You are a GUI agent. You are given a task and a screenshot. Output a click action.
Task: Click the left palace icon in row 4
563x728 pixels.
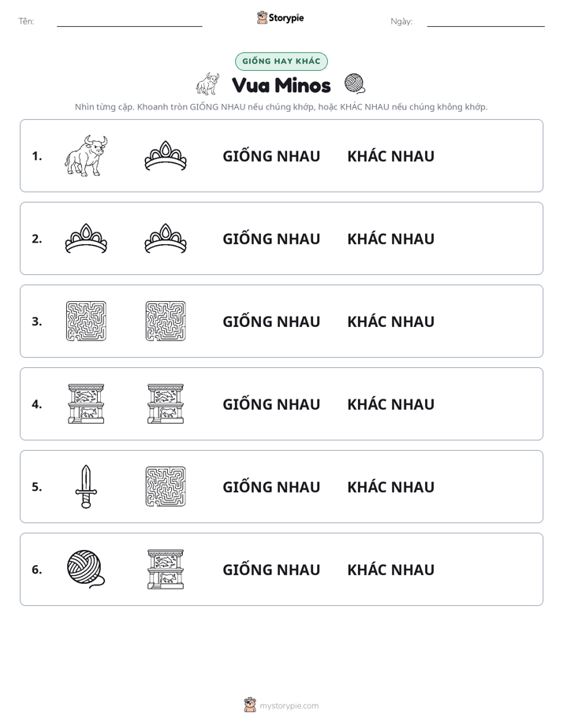coord(86,404)
